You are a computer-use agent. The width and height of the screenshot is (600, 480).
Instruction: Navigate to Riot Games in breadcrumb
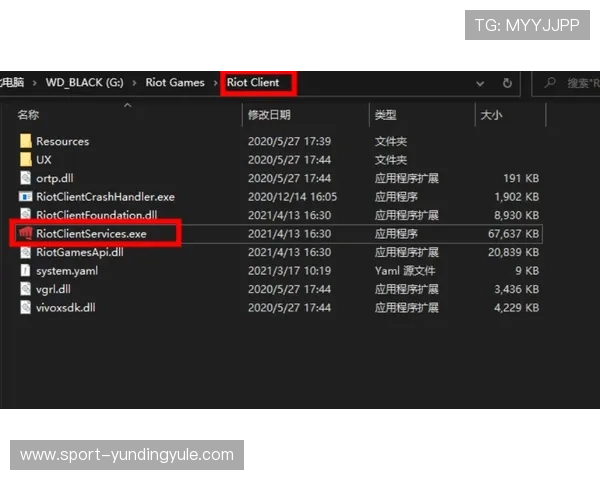(175, 83)
